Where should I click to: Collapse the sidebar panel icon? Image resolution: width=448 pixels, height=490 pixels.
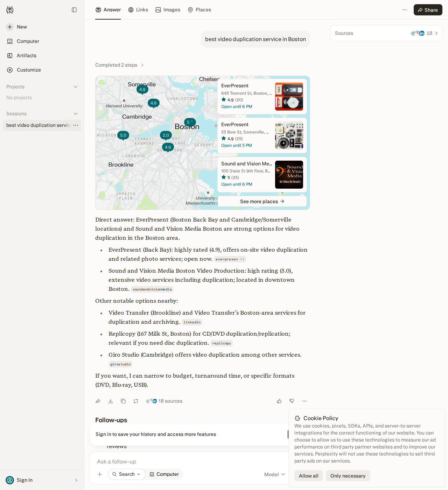(x=74, y=10)
